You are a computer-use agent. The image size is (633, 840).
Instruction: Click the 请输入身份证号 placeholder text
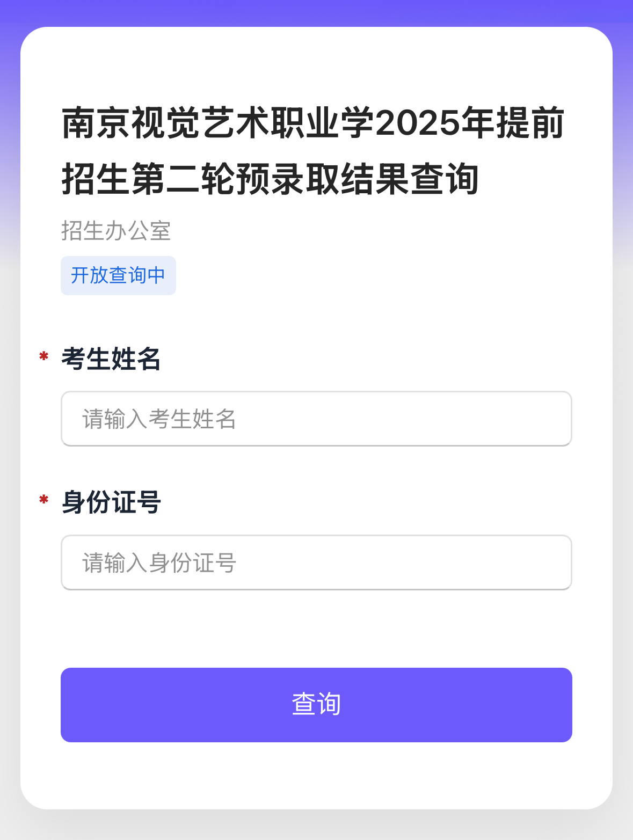[x=159, y=563]
